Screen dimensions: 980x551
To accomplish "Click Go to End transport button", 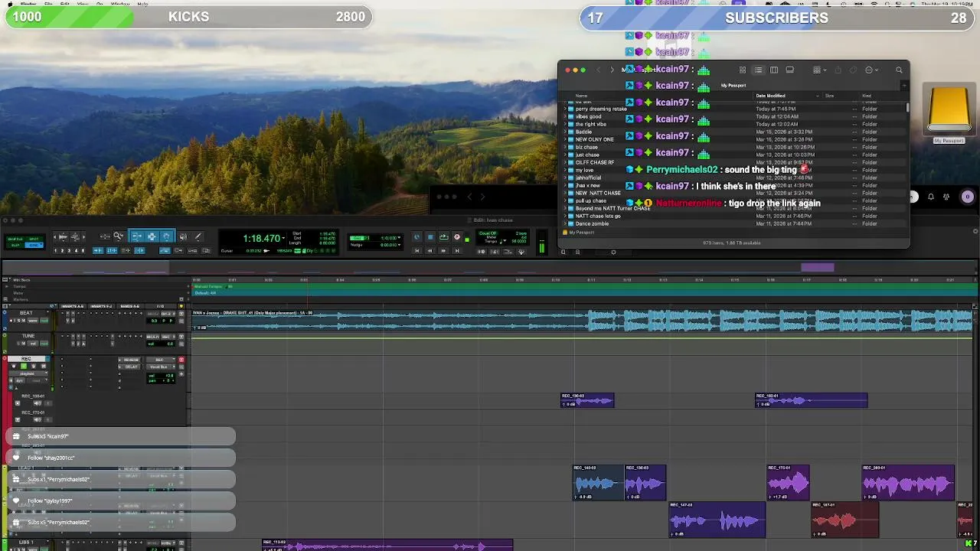I will pos(457,250).
